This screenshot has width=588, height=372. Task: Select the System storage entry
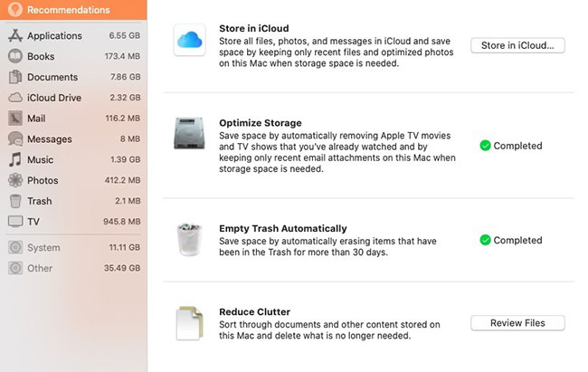point(73,248)
